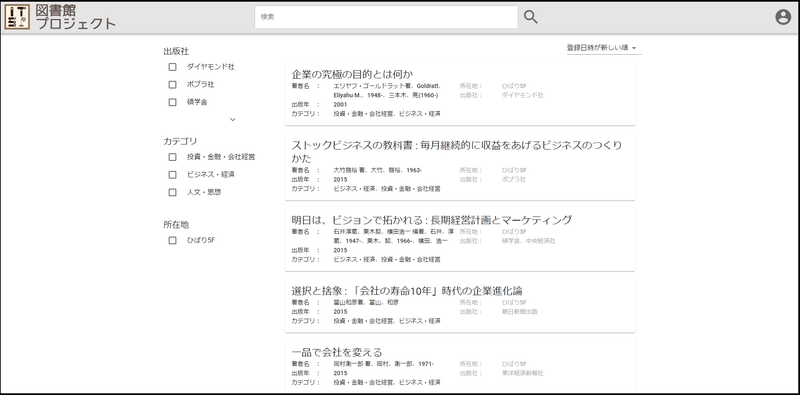Screen dimensions: 800x395
Task: Expand more publishers with the chevron
Action: click(233, 119)
